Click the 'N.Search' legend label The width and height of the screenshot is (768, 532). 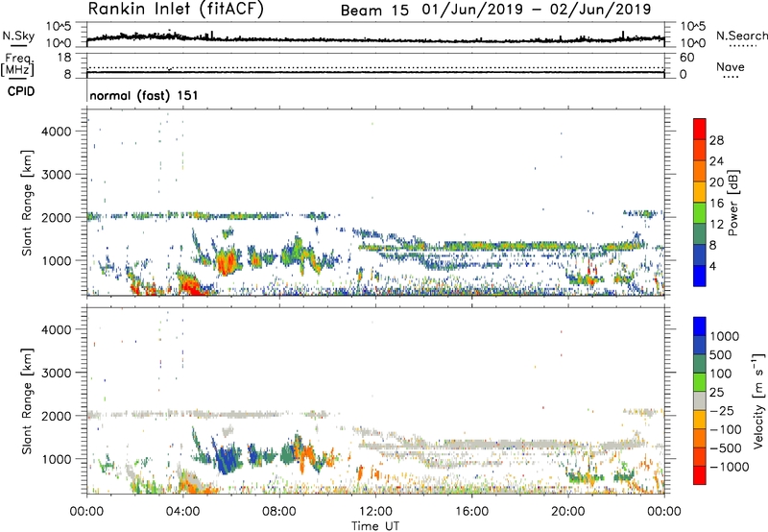741,36
